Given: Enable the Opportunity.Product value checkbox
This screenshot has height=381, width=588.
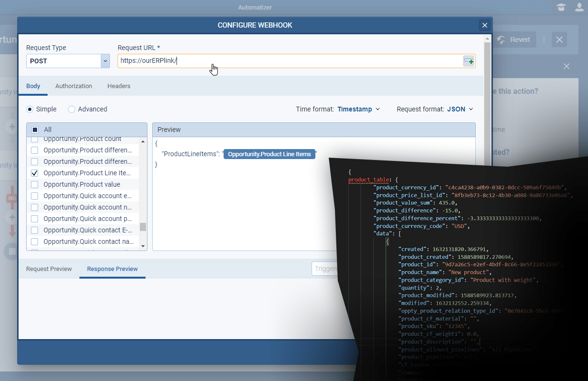Looking at the screenshot, I should click(34, 184).
